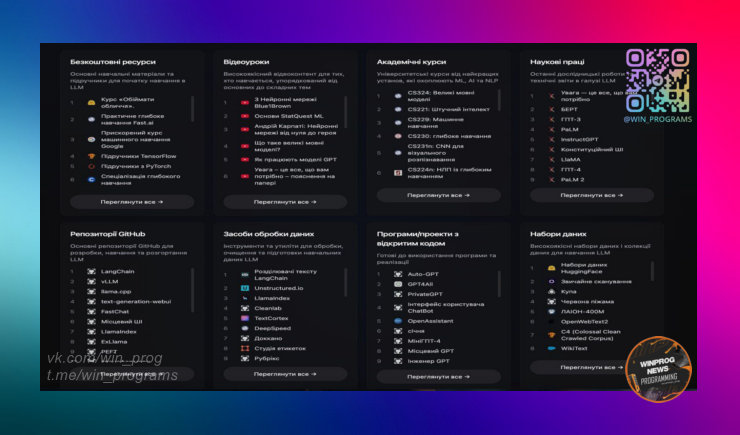This screenshot has width=740, height=435.
Task: Click Переглянути все in the Набори даних card
Action: (592, 367)
